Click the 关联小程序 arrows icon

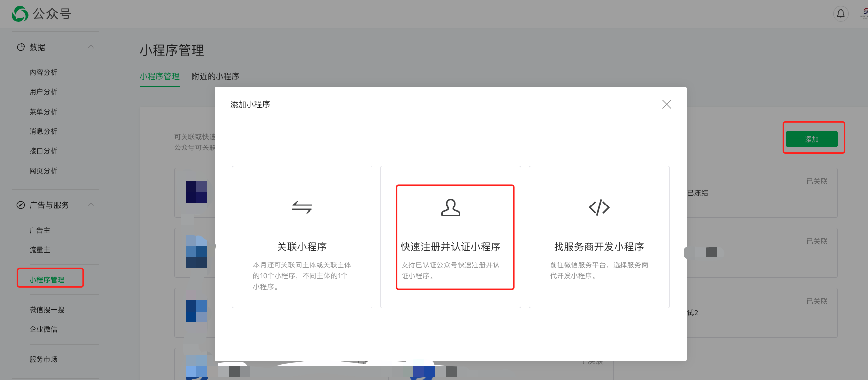pos(302,207)
